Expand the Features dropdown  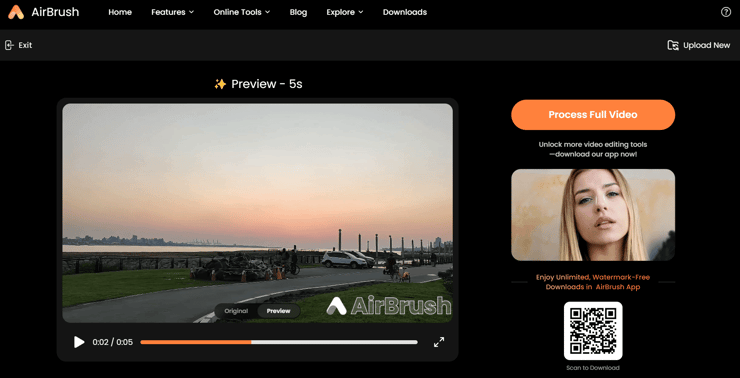tap(172, 12)
